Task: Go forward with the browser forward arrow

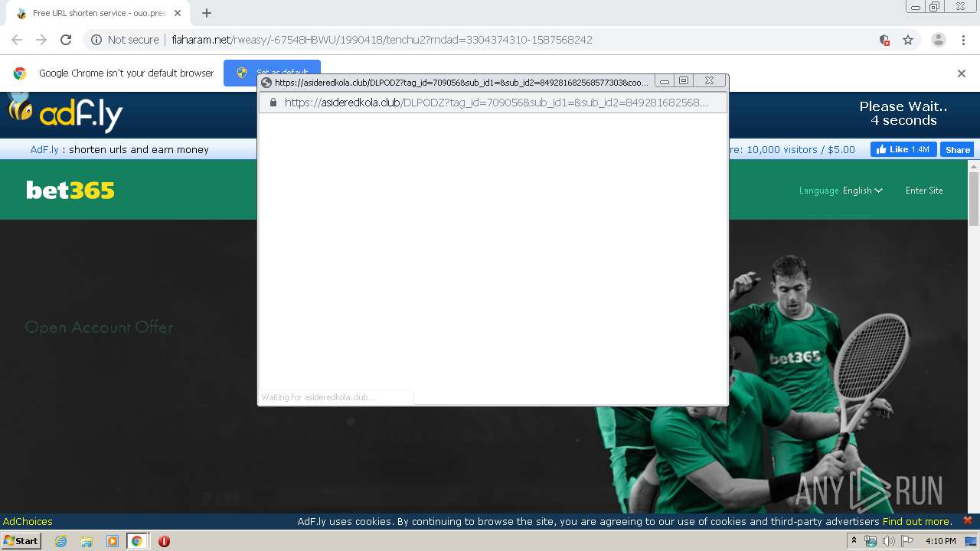Action: [41, 40]
